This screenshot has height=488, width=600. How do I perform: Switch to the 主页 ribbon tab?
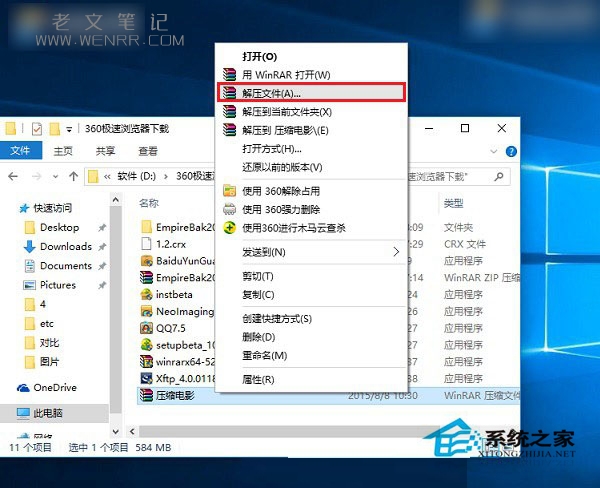tap(63, 151)
